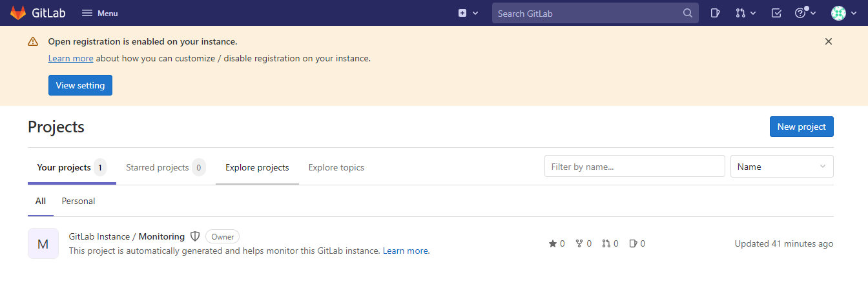
Task: Follow the project description Learn more link
Action: click(x=405, y=251)
